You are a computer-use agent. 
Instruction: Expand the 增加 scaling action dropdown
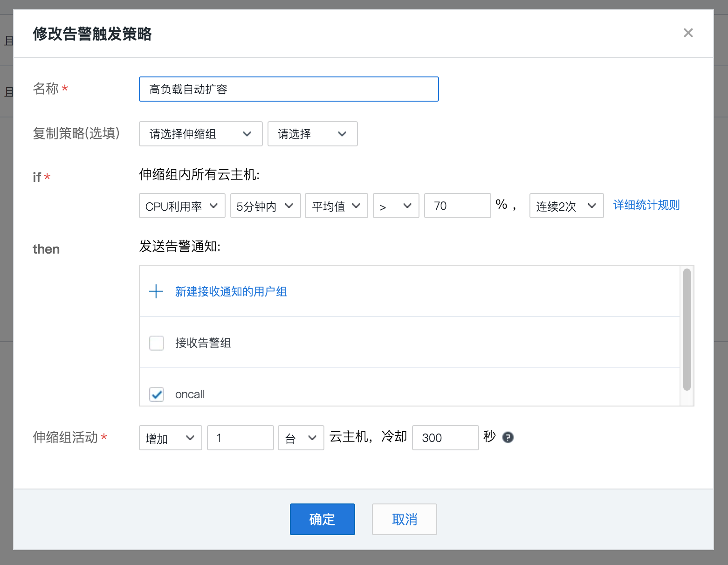click(x=170, y=438)
